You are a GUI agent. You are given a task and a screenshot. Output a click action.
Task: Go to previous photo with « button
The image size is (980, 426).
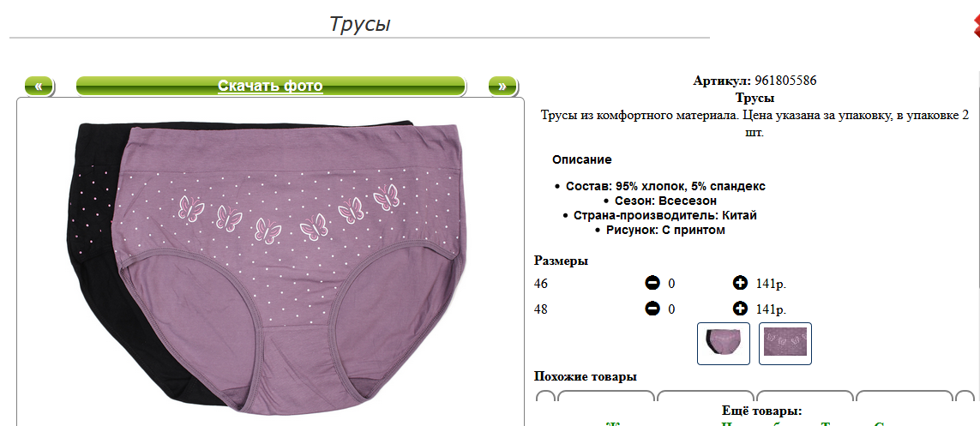pyautogui.click(x=39, y=87)
